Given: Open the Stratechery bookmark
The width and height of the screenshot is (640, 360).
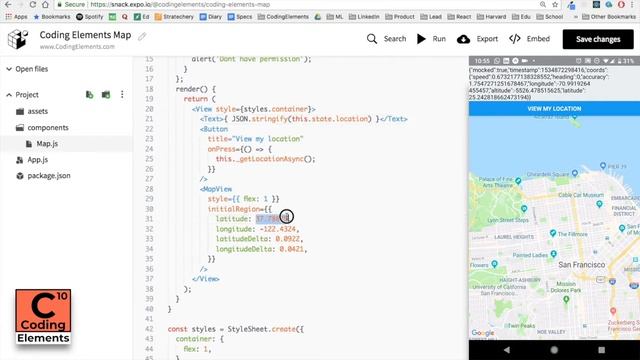Looking at the screenshot, I should 174,17.
